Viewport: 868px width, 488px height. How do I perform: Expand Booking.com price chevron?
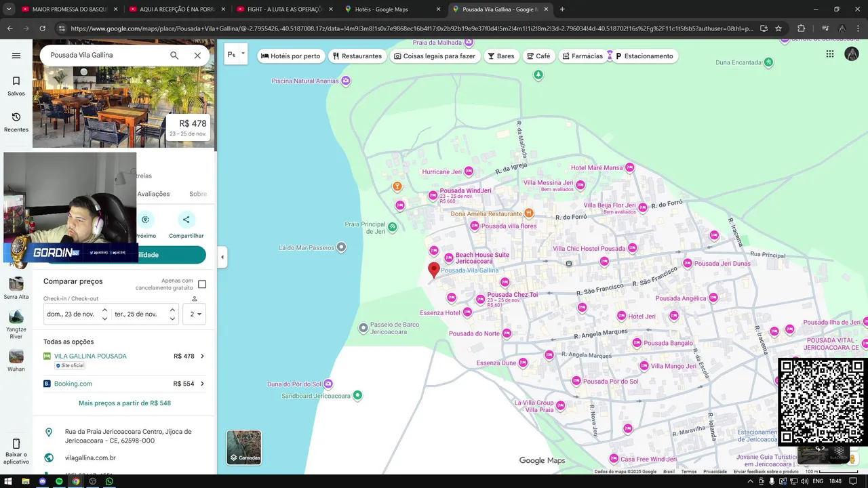[x=202, y=384]
